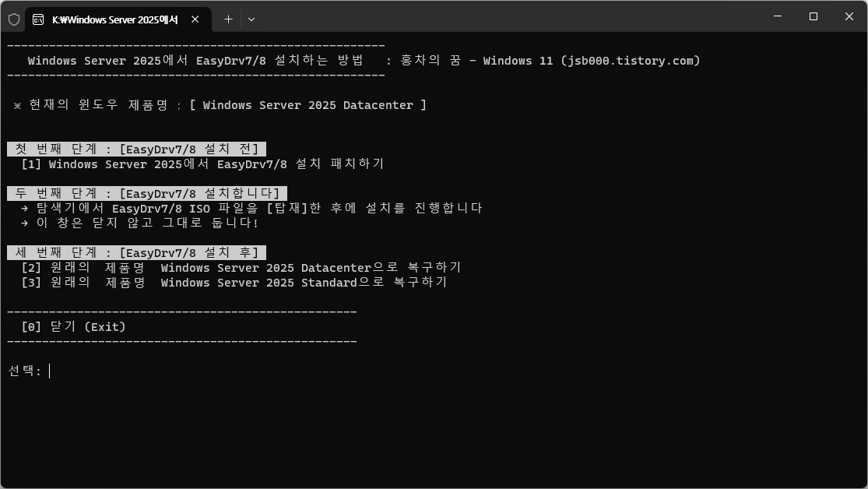Click option [3] Standard으로 복구하기
The image size is (868, 489).
click(x=234, y=282)
